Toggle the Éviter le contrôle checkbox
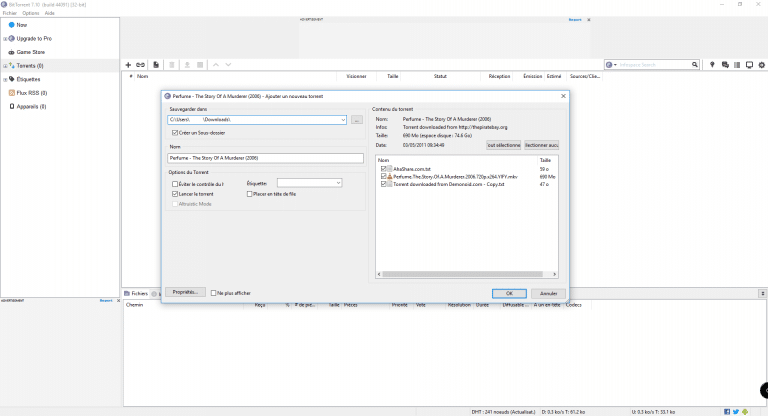 click(175, 184)
